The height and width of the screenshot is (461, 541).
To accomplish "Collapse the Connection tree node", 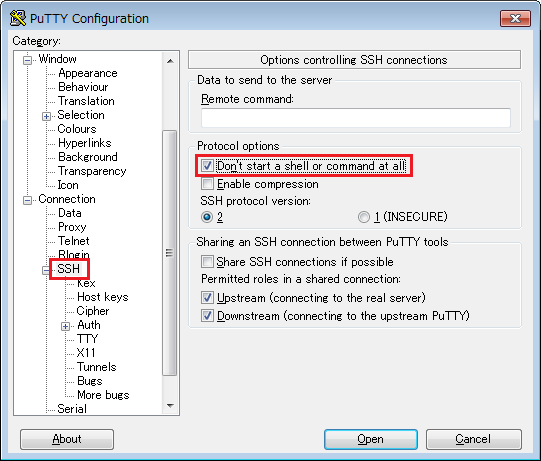I will (x=28, y=200).
